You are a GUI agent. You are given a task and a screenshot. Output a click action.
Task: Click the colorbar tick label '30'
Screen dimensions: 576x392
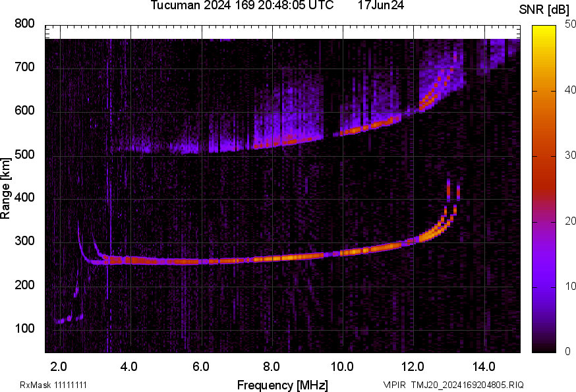tap(570, 155)
